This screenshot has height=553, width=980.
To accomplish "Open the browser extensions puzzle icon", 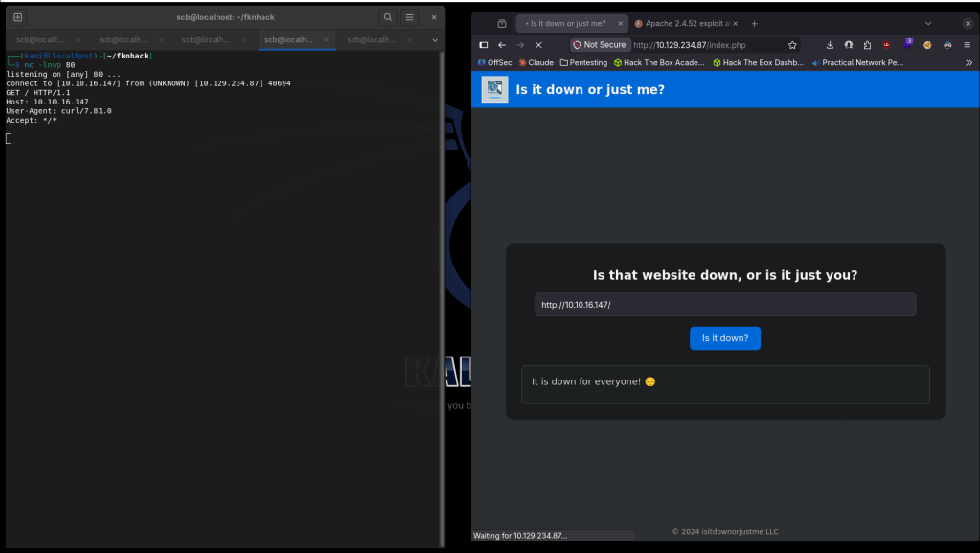I will click(x=867, y=45).
